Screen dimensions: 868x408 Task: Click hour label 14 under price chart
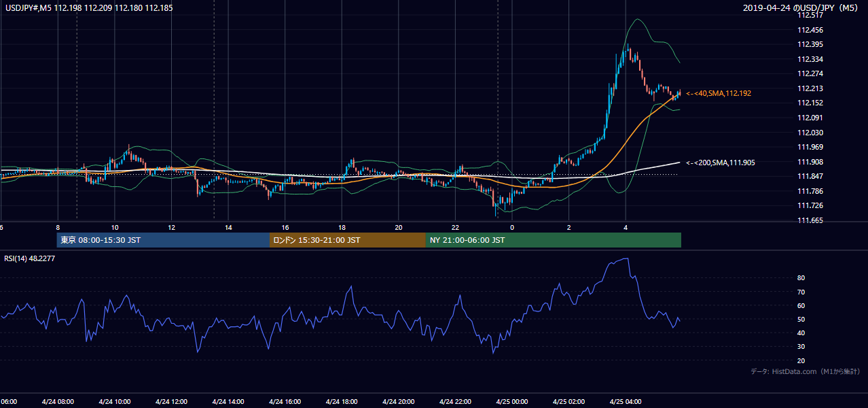228,228
